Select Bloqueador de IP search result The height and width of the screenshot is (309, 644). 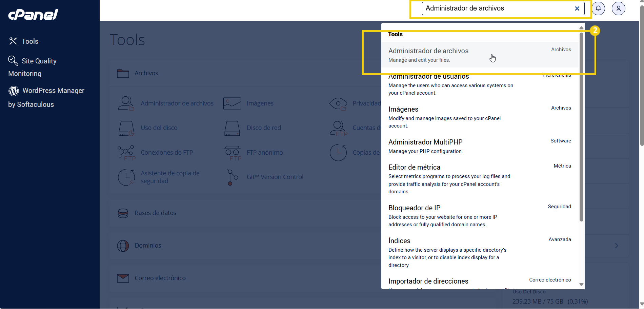480,216
